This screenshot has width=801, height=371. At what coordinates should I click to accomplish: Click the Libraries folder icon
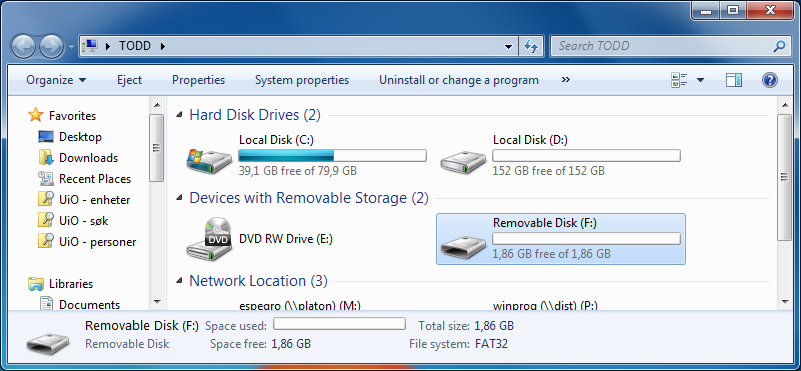point(36,284)
